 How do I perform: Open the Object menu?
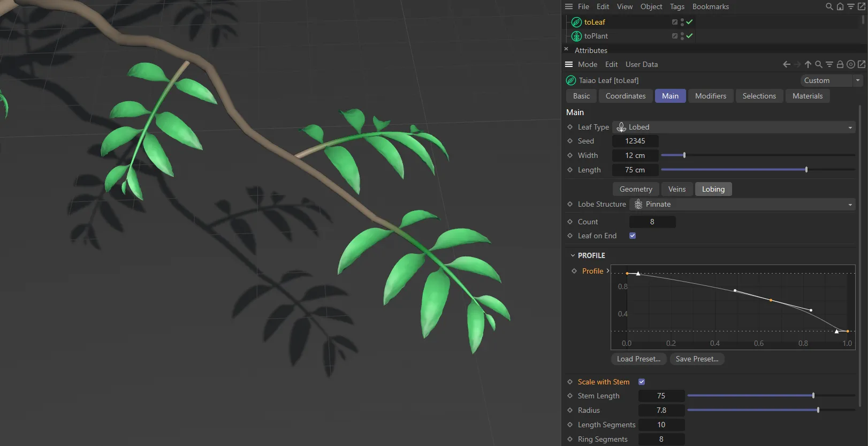pos(651,6)
